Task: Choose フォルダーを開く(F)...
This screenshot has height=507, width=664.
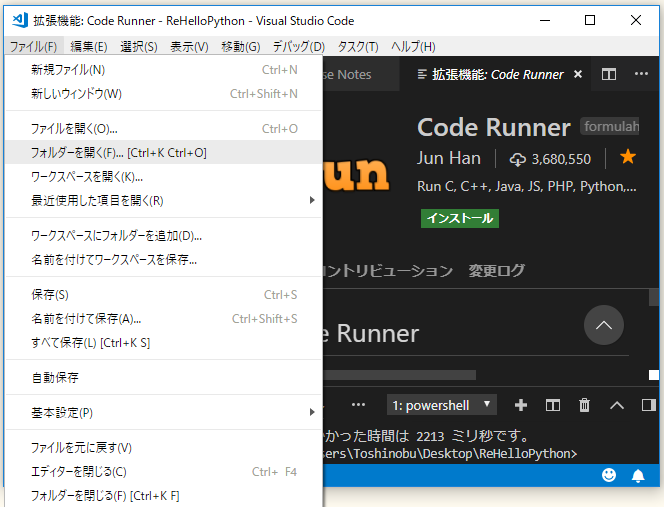Action: [163, 152]
